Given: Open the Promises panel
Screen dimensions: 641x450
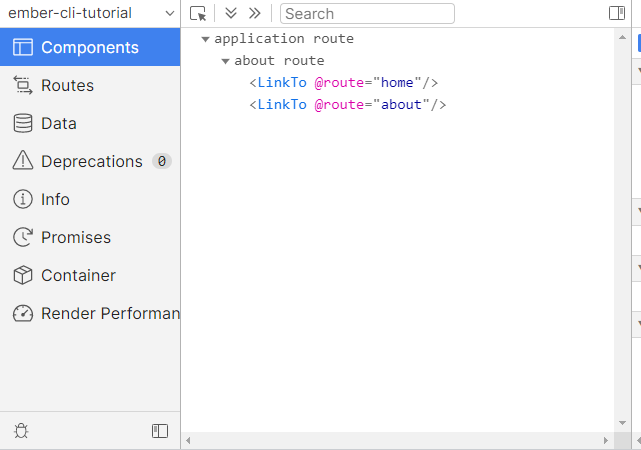Looking at the screenshot, I should (90, 237).
